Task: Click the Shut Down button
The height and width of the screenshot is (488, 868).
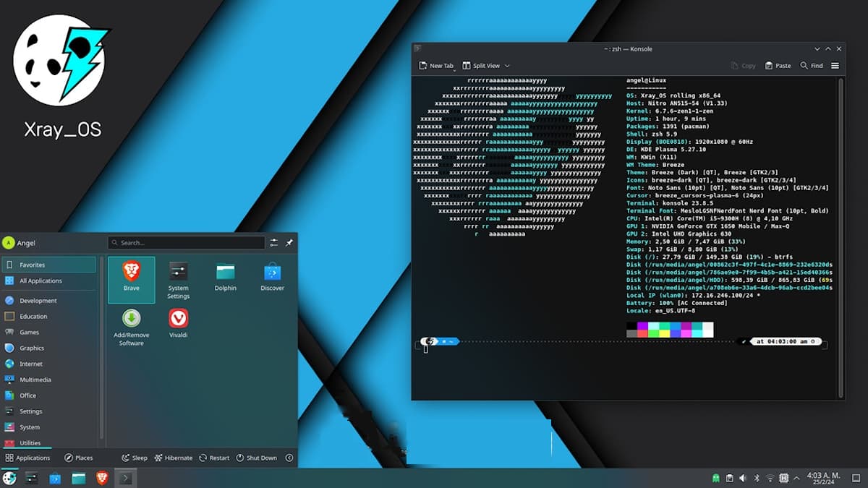Action: (257, 458)
